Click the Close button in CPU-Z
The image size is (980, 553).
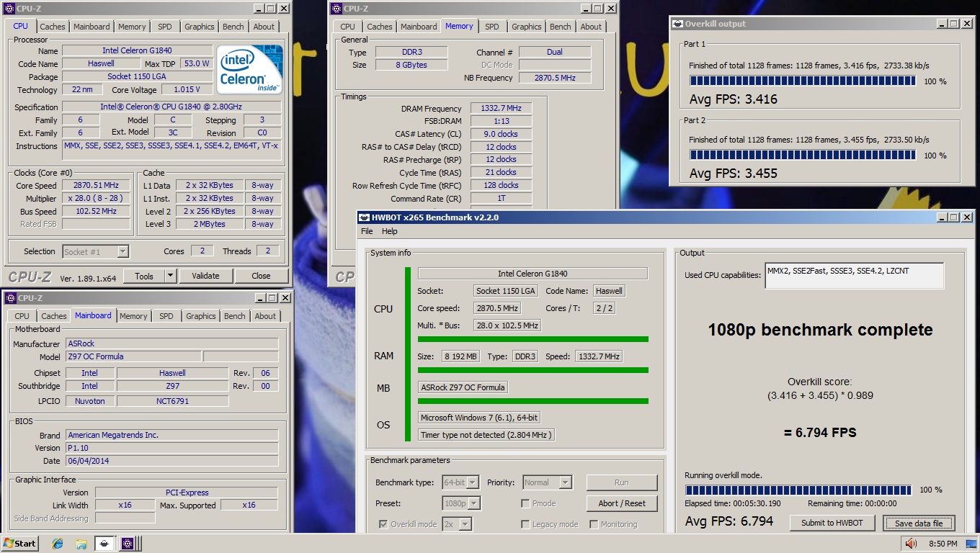point(261,276)
